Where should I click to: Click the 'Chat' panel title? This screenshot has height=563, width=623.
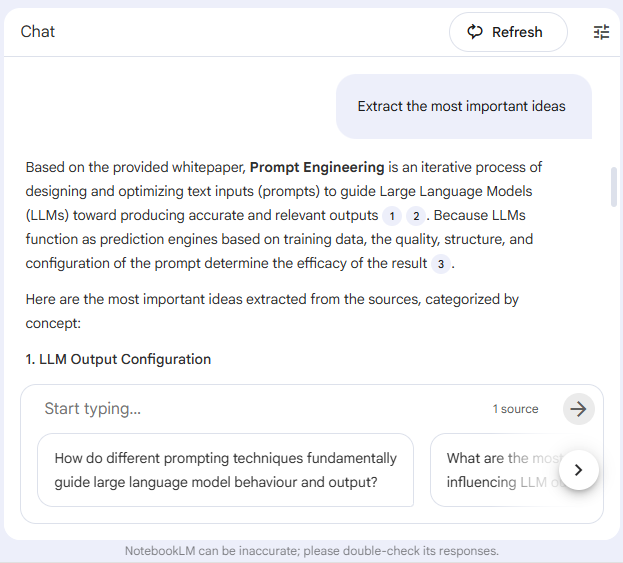pos(38,32)
